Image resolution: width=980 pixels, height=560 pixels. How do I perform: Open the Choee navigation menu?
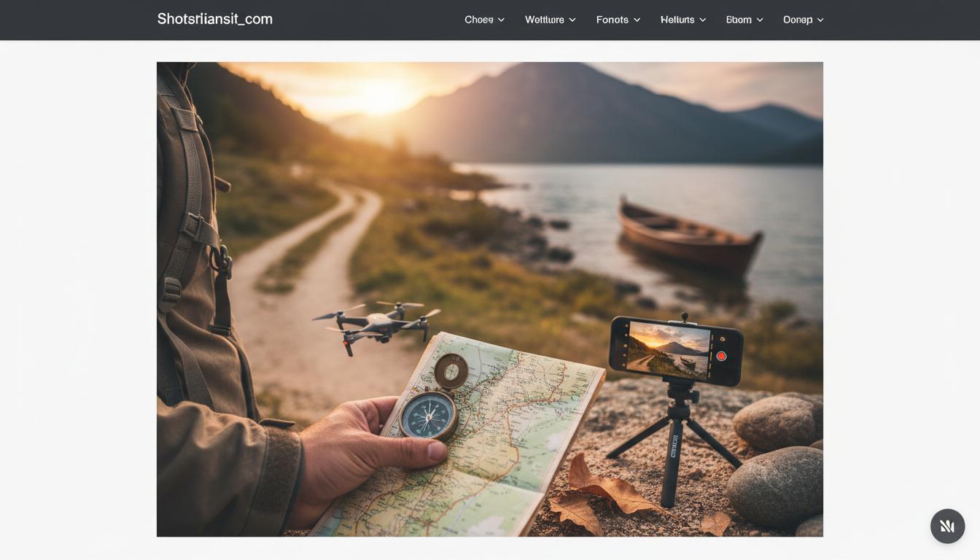[478, 20]
